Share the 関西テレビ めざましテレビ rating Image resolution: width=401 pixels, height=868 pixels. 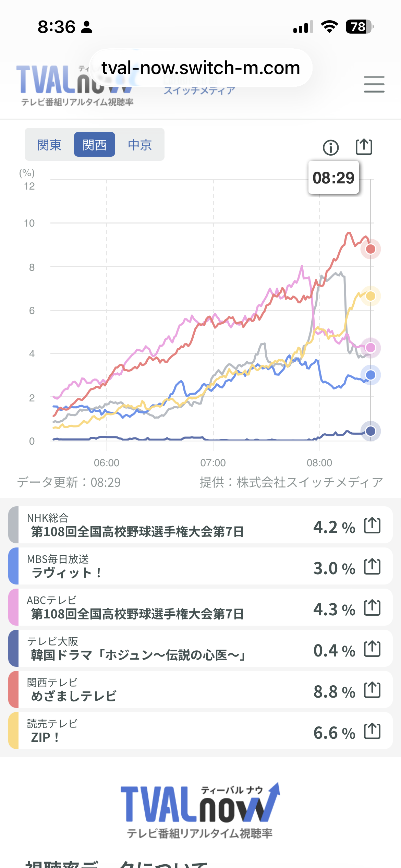[372, 690]
